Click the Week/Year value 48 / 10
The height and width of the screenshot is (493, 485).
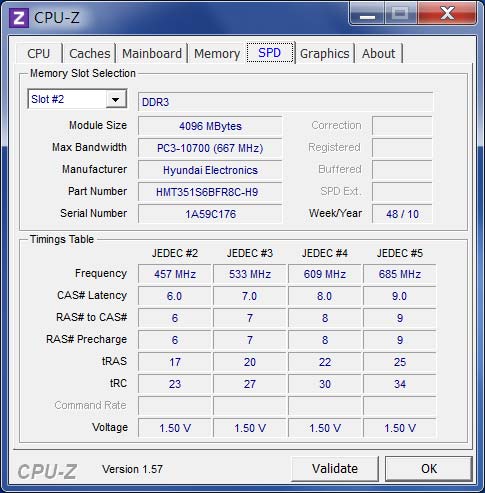(x=402, y=214)
